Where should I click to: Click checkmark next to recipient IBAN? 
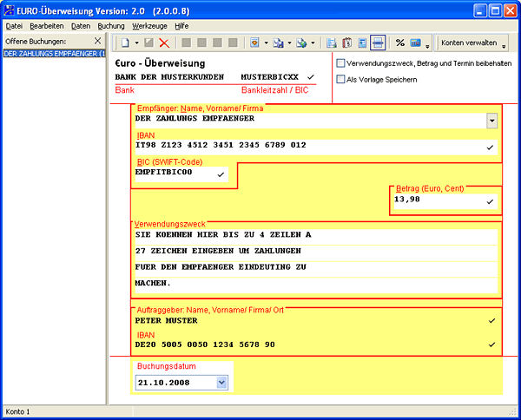click(x=490, y=148)
